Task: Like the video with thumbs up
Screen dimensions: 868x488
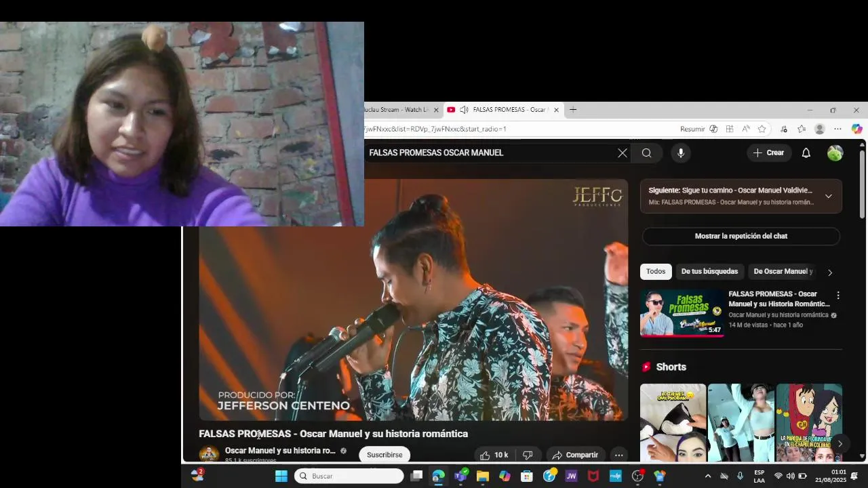Action: [x=494, y=455]
